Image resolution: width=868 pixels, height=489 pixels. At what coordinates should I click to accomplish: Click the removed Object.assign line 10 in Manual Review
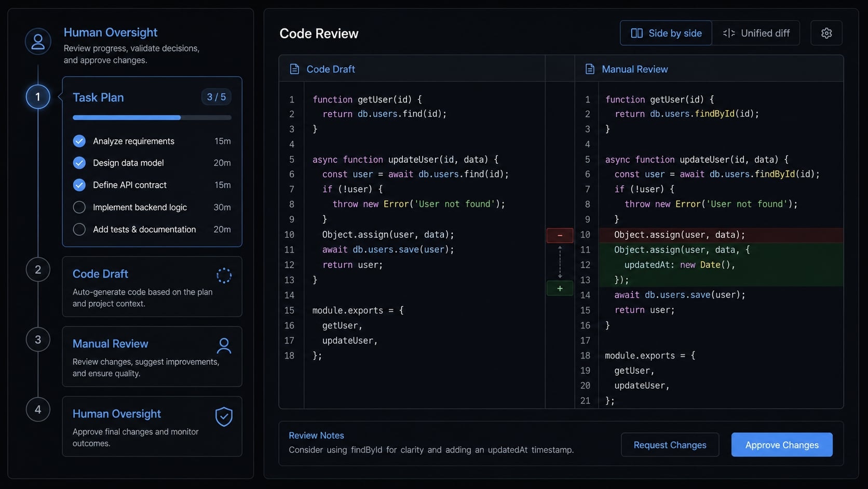click(721, 235)
